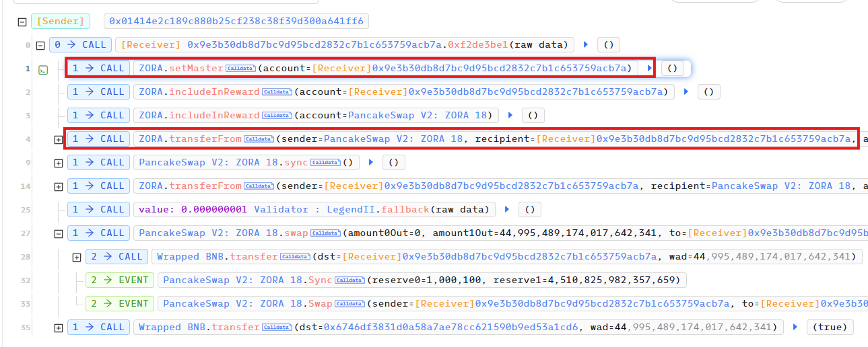Click the '2 → CALL' badge on Wrapped BNB.transfer
This screenshot has height=347, width=868.
(116, 256)
